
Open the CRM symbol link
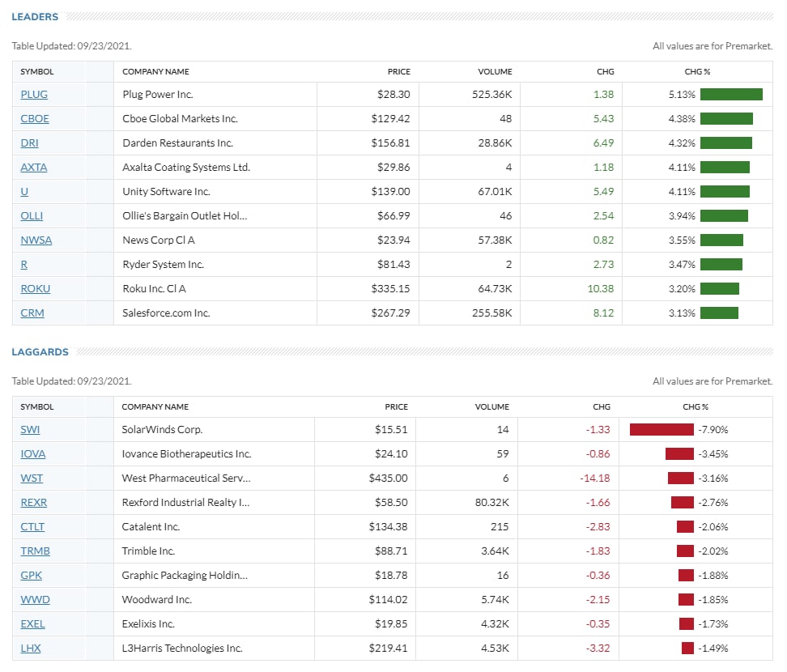[32, 313]
